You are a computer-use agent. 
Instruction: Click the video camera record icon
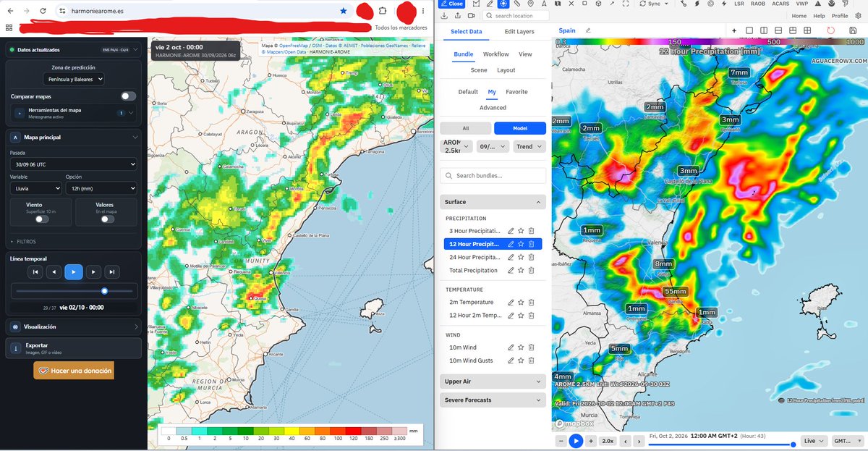(471, 16)
